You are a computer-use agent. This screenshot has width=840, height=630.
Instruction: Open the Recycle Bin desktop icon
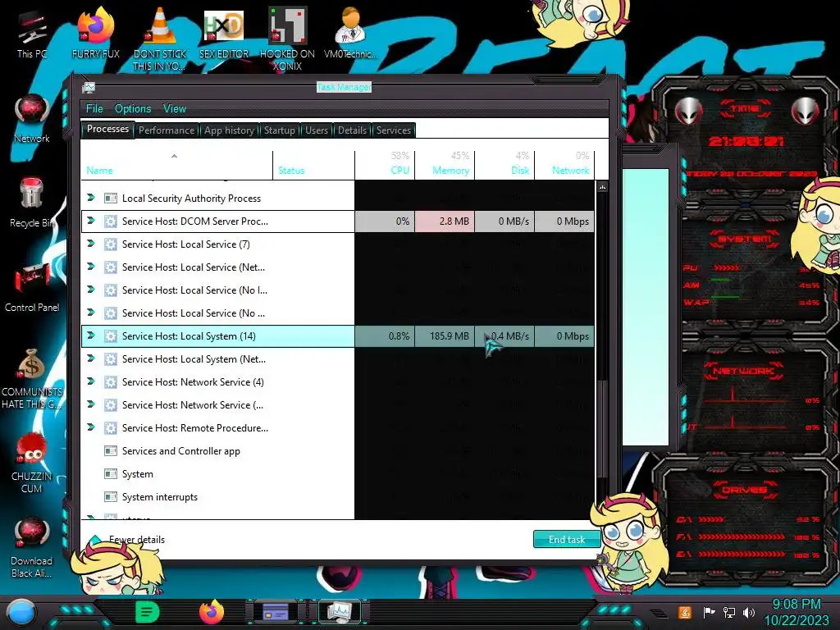click(32, 203)
